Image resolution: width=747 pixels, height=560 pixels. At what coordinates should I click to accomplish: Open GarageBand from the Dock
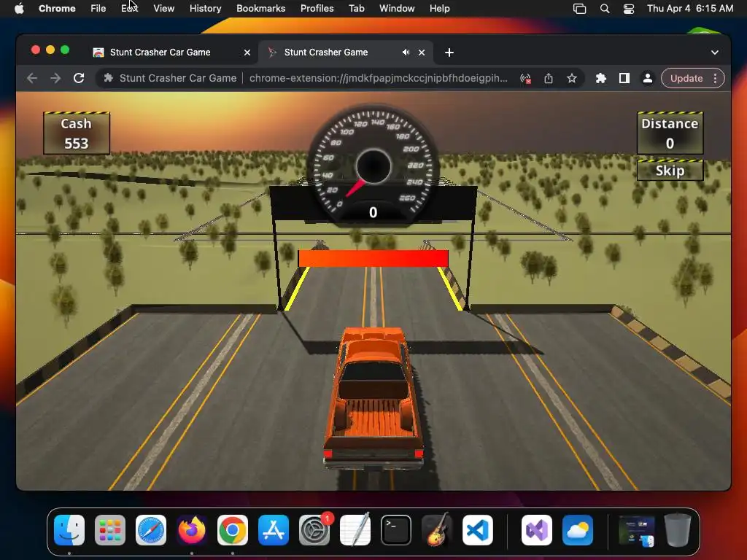coord(437,529)
